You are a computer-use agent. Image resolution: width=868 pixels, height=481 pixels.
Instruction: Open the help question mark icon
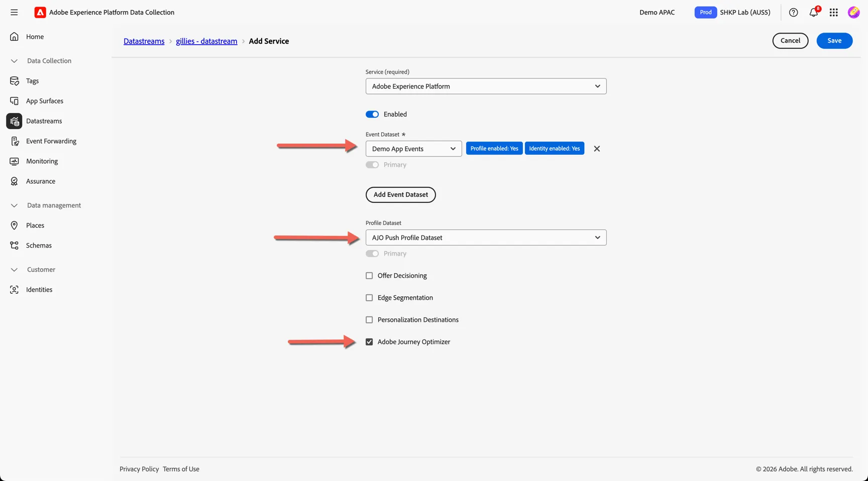click(793, 13)
